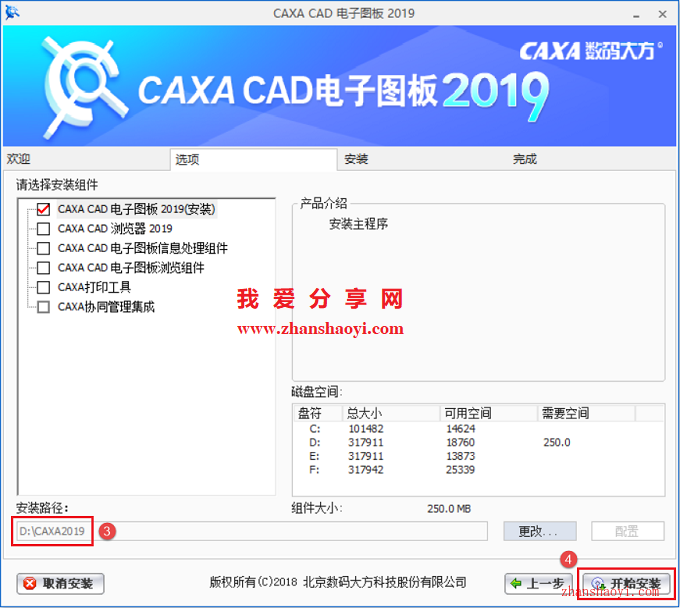Image resolution: width=680 pixels, height=608 pixels.
Task: Click the 盘符 column header
Action: coord(318,413)
